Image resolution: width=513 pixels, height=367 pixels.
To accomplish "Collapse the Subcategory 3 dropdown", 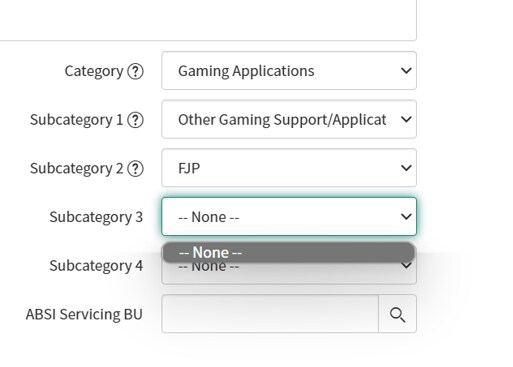I will coord(289,217).
